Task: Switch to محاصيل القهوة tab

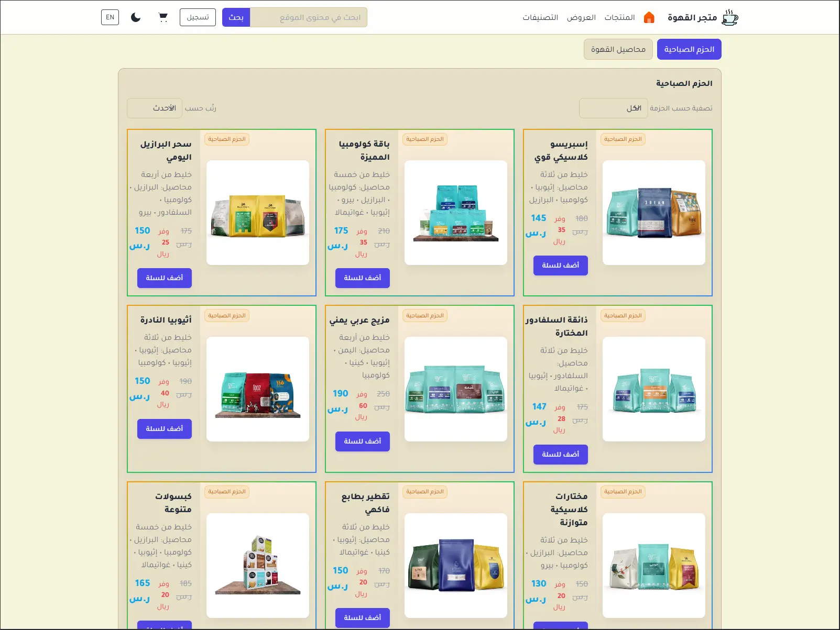Action: [x=618, y=49]
